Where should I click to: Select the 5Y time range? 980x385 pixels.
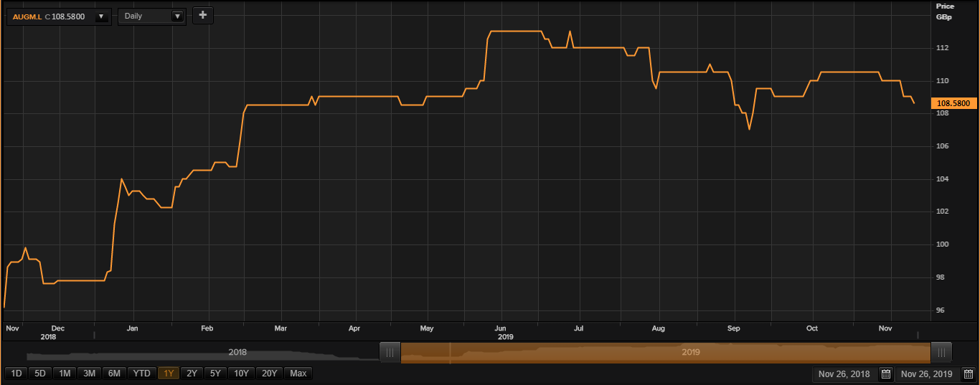[215, 374]
